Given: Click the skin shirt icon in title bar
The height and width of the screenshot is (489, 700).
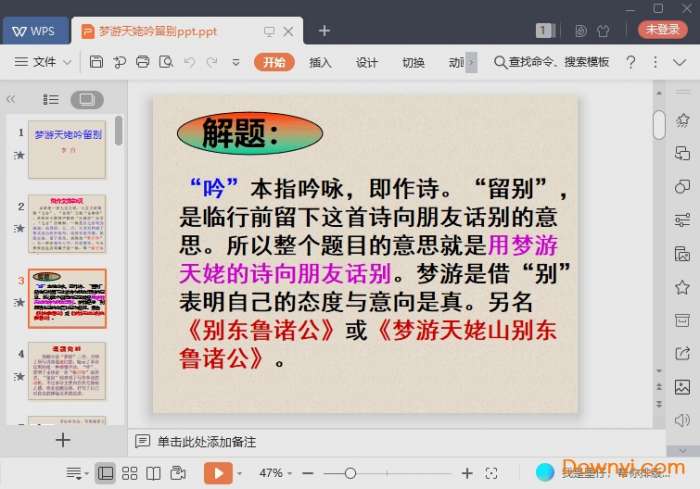Looking at the screenshot, I should tap(603, 30).
